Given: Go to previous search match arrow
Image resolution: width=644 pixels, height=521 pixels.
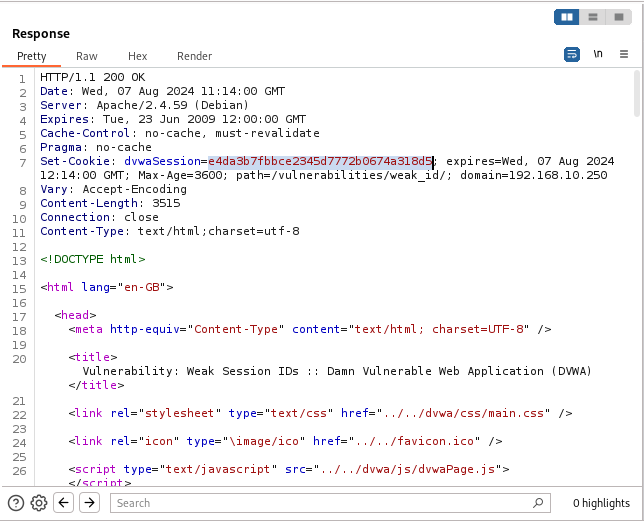Looking at the screenshot, I should pos(64,503).
